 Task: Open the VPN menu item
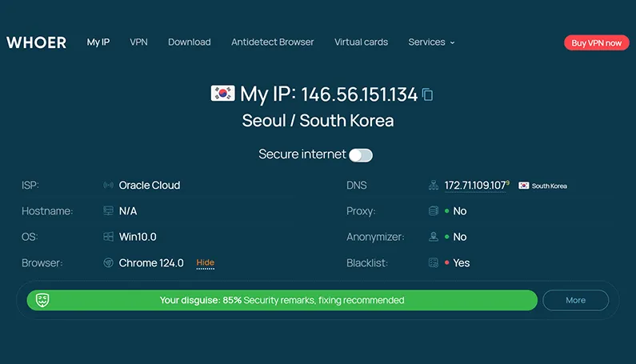[x=138, y=42]
